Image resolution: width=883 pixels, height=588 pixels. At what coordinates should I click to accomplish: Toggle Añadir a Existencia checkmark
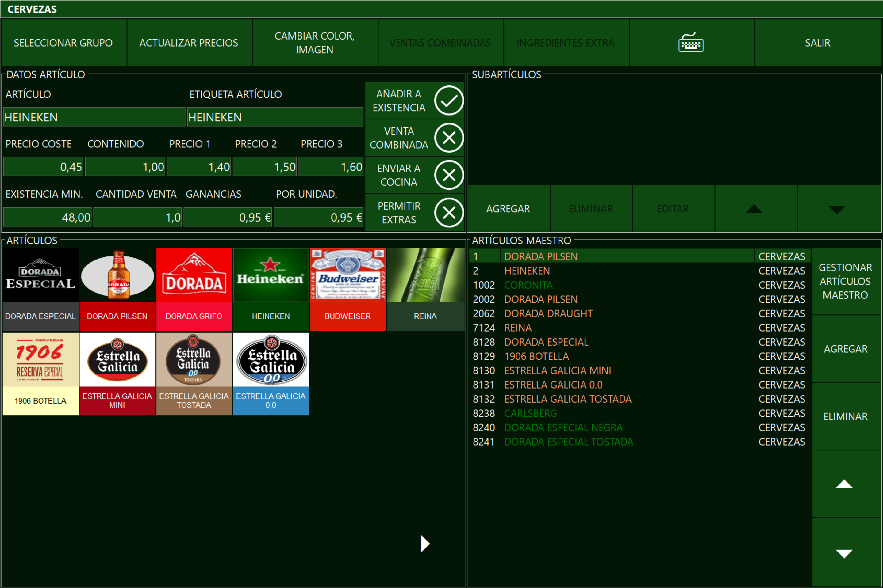[x=448, y=101]
